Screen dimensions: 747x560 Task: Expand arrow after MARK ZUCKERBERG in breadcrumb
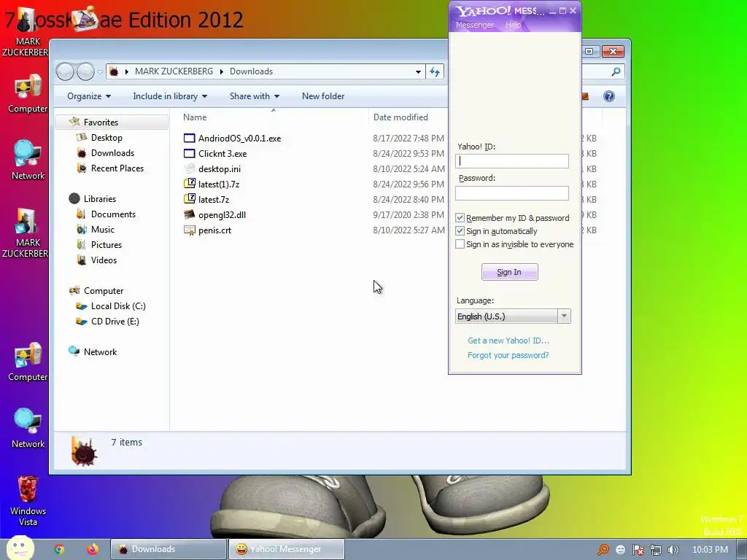pos(222,71)
